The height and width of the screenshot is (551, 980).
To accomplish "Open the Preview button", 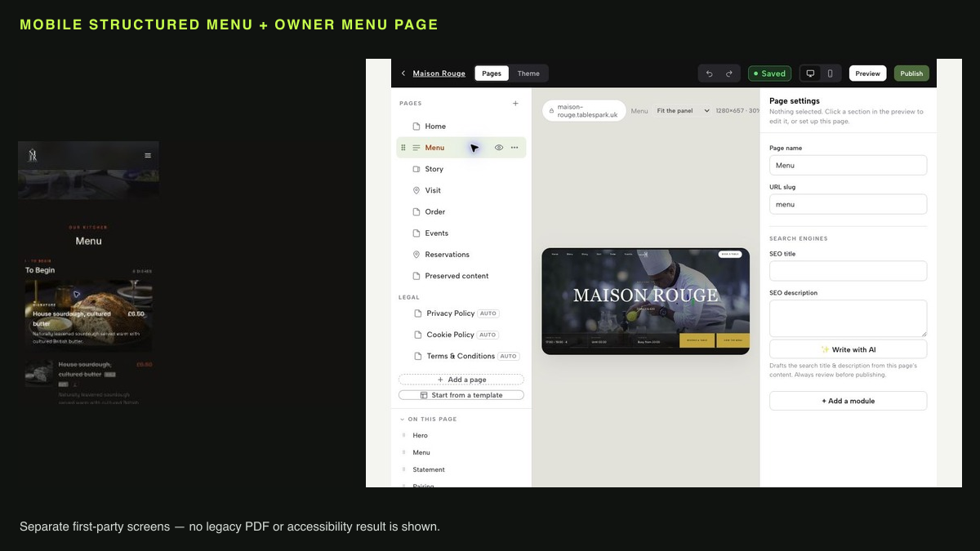I will (x=867, y=73).
